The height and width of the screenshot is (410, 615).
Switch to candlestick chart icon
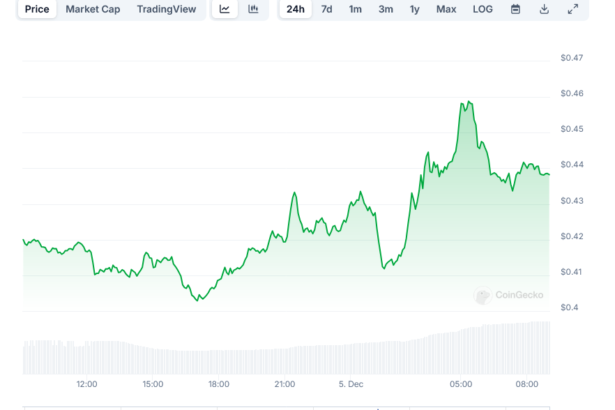click(253, 9)
